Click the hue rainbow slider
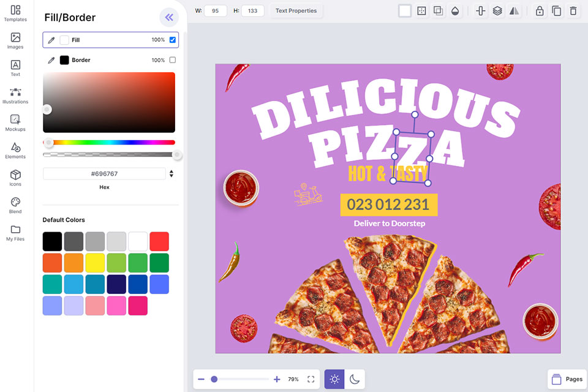Screen dimensions: 588x392 click(x=109, y=143)
